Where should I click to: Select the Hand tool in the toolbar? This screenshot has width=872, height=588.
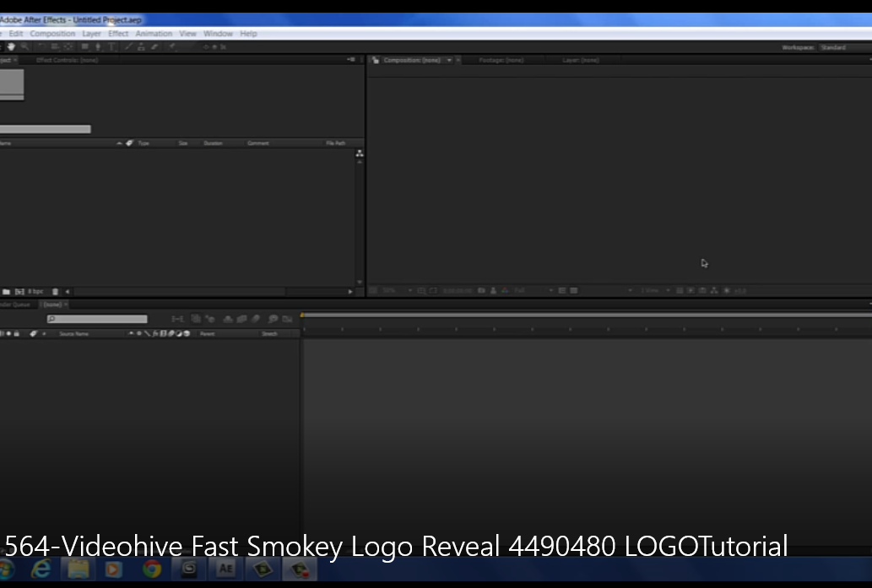click(x=11, y=46)
